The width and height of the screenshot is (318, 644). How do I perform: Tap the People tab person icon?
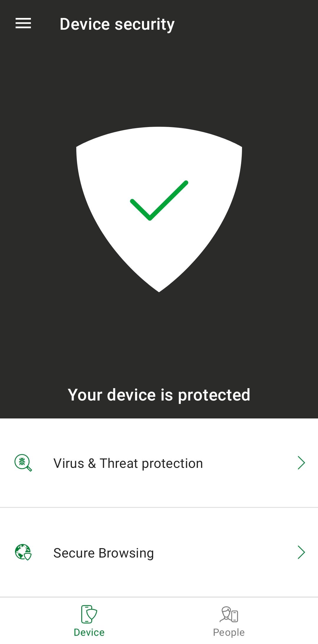pos(229,614)
